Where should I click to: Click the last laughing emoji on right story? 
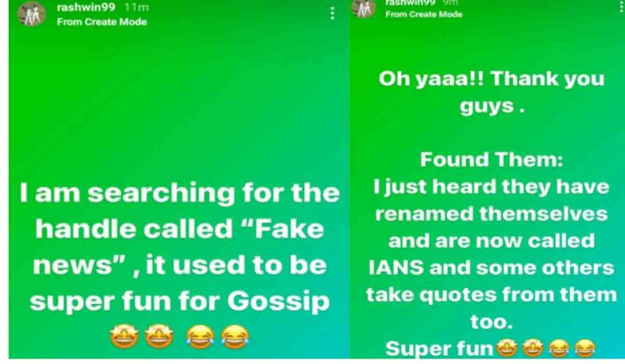click(585, 349)
